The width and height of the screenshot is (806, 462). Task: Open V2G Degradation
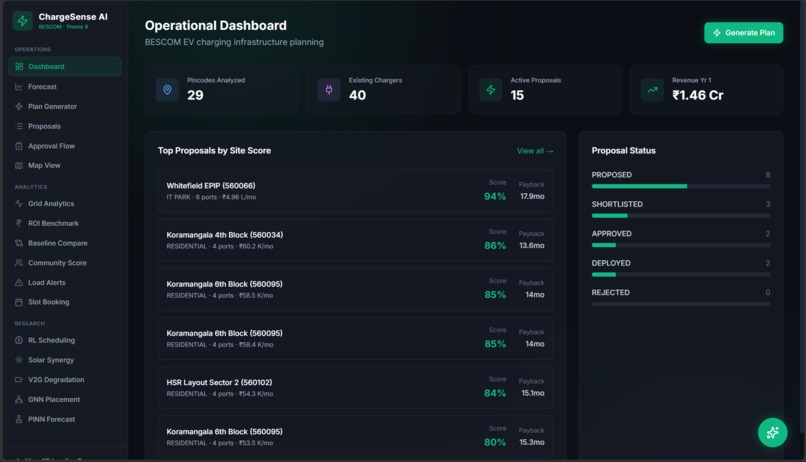tap(65, 380)
